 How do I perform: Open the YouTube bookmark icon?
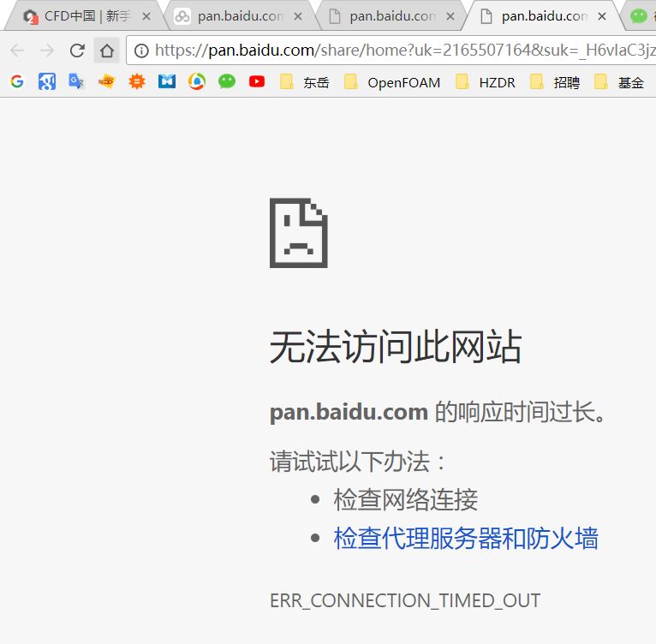point(257,81)
